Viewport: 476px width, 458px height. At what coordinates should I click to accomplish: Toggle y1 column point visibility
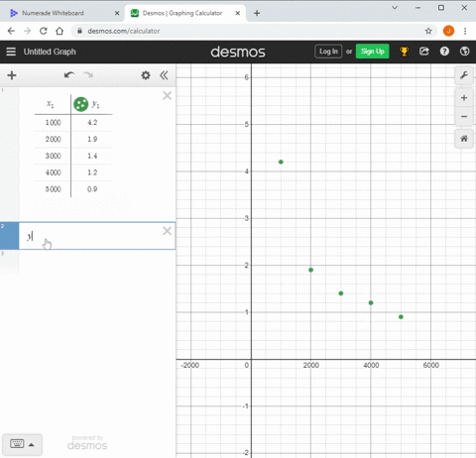tap(80, 104)
